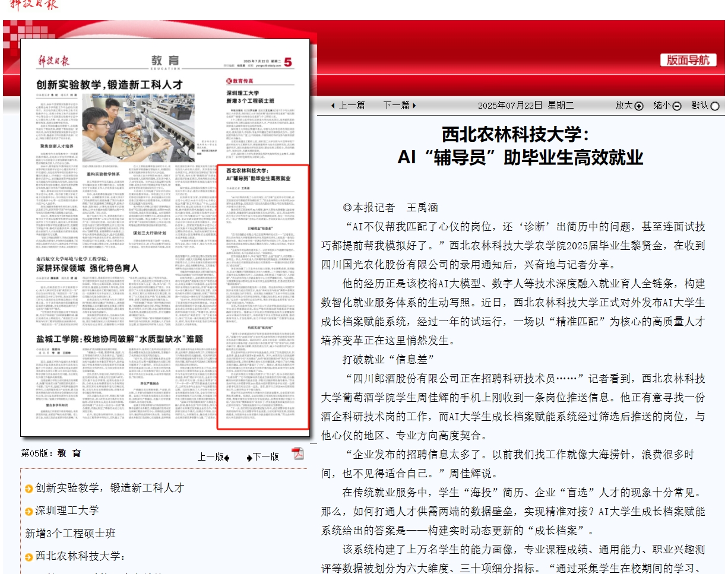Viewport: 728px width, 574px height.
Task: Click the quote line “企业发布的招聘信息太多了
Action: pos(514,464)
